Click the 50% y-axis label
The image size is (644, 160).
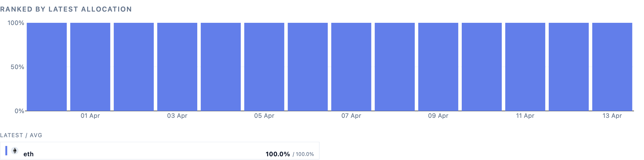point(17,67)
